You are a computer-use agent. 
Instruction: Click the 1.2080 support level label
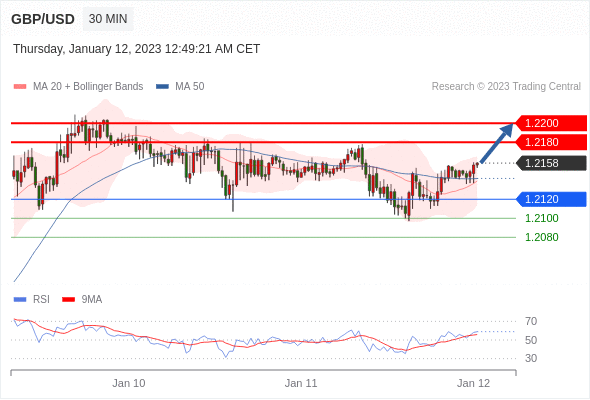click(541, 237)
